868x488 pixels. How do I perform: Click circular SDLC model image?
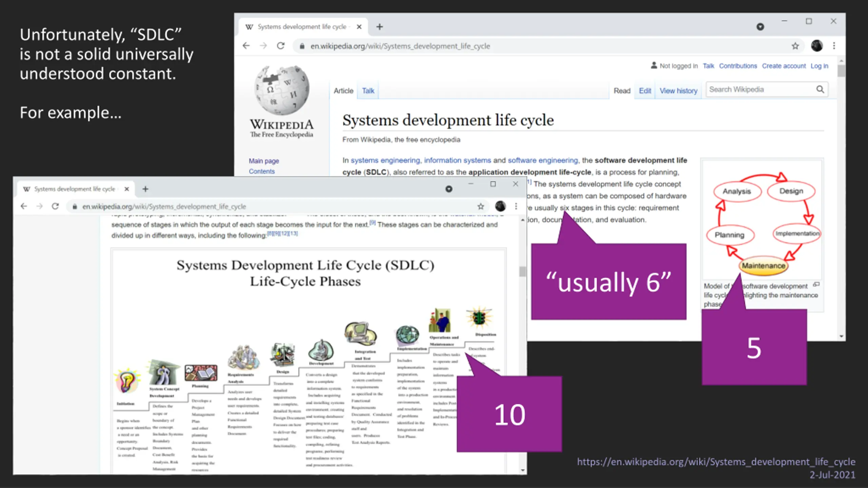[763, 220]
